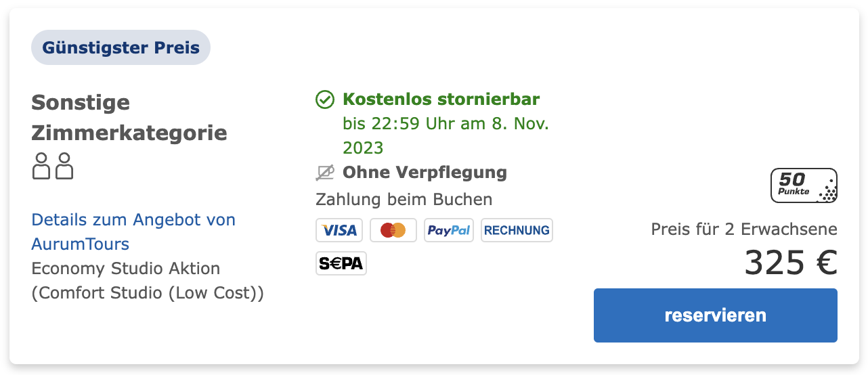Select the PayPal payment icon
Viewport: 868px width, 375px height.
click(449, 230)
